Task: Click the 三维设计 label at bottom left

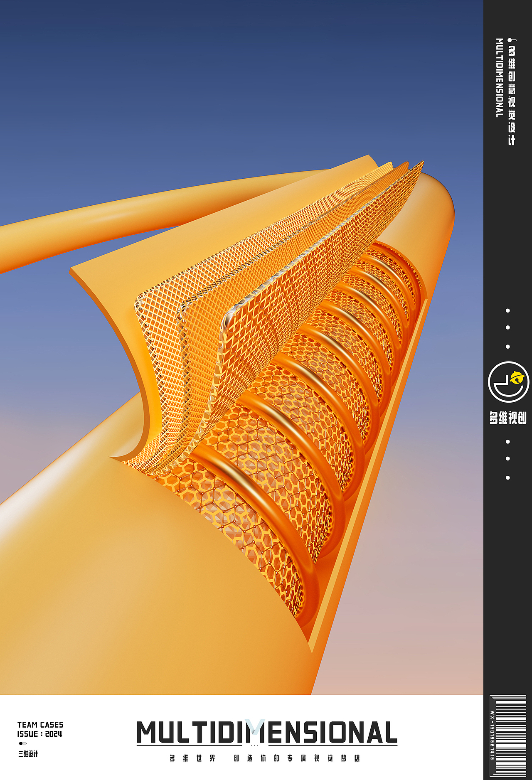Action: coord(28,754)
